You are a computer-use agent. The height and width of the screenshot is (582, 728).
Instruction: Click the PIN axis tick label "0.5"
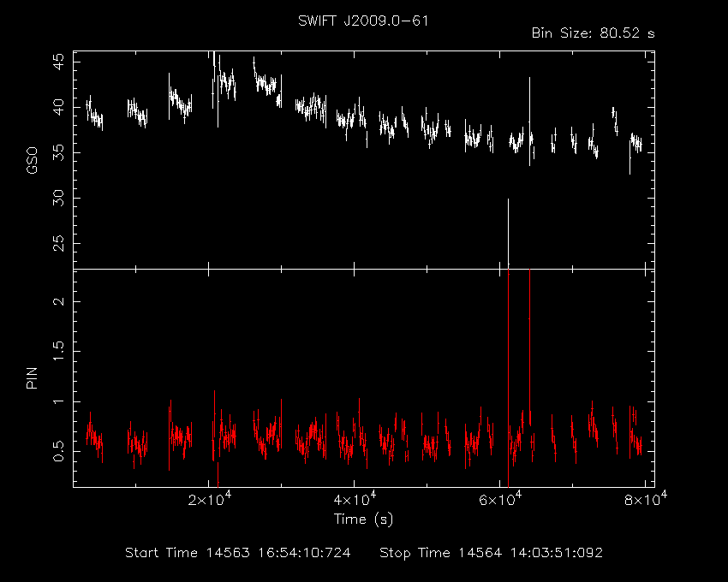[x=59, y=451]
